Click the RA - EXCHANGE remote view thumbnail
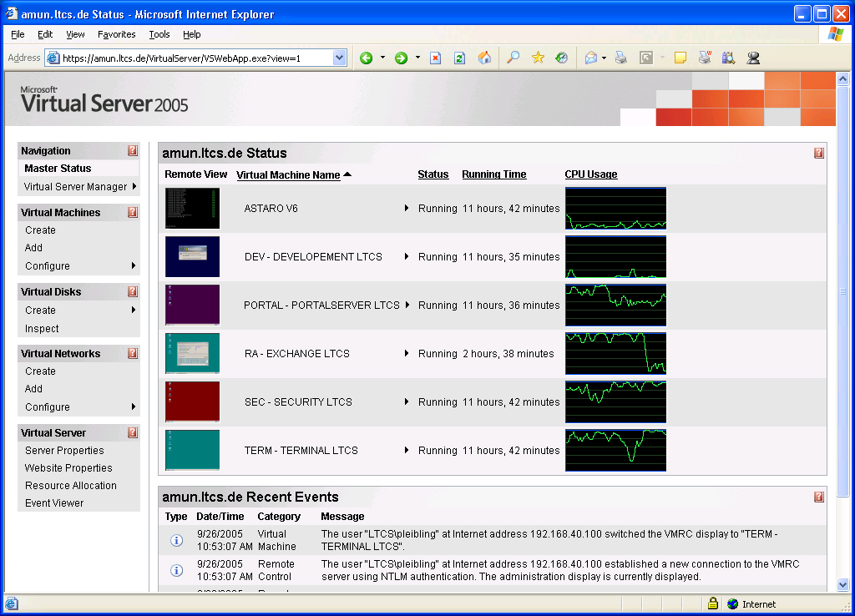This screenshot has height=616, width=855. pos(191,353)
